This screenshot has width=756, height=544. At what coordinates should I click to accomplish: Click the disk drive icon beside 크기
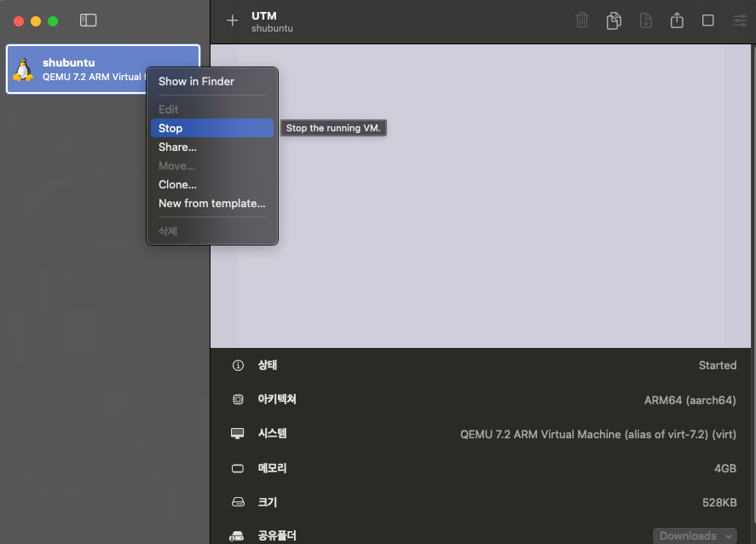[238, 502]
